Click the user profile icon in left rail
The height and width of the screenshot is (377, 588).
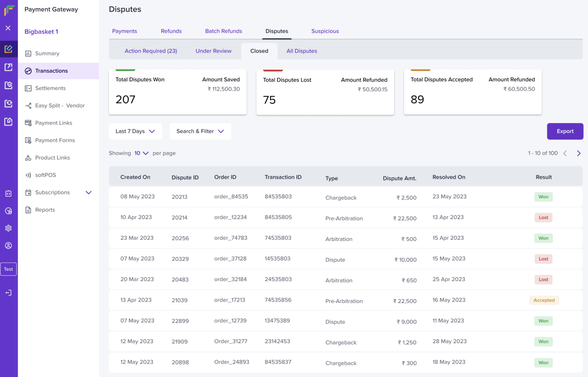[x=8, y=246]
